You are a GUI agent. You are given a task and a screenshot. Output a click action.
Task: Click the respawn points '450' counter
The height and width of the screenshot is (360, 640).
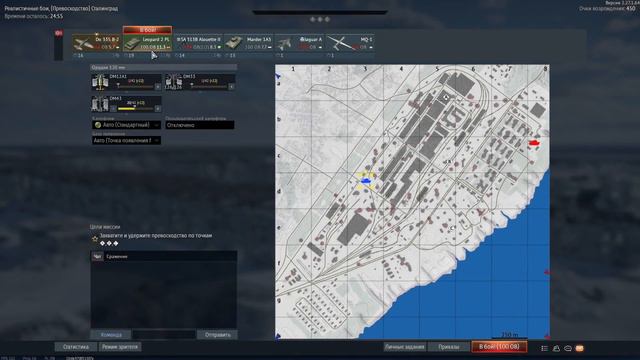click(630, 8)
